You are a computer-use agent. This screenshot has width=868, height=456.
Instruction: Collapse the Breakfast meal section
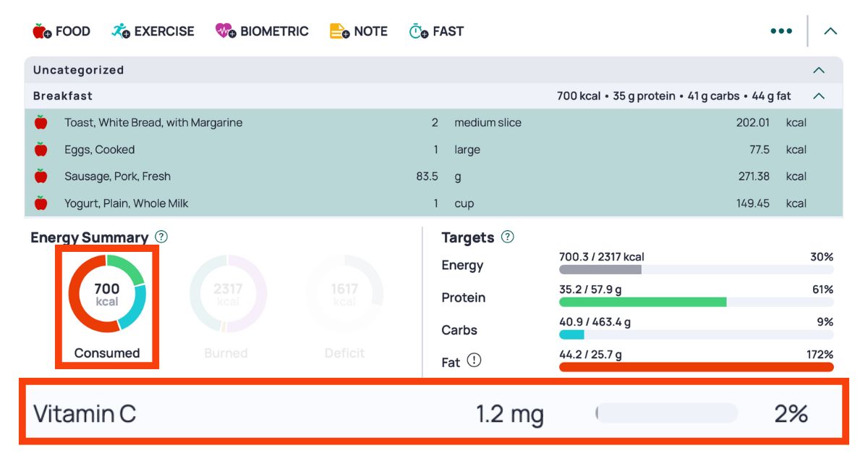[x=818, y=96]
